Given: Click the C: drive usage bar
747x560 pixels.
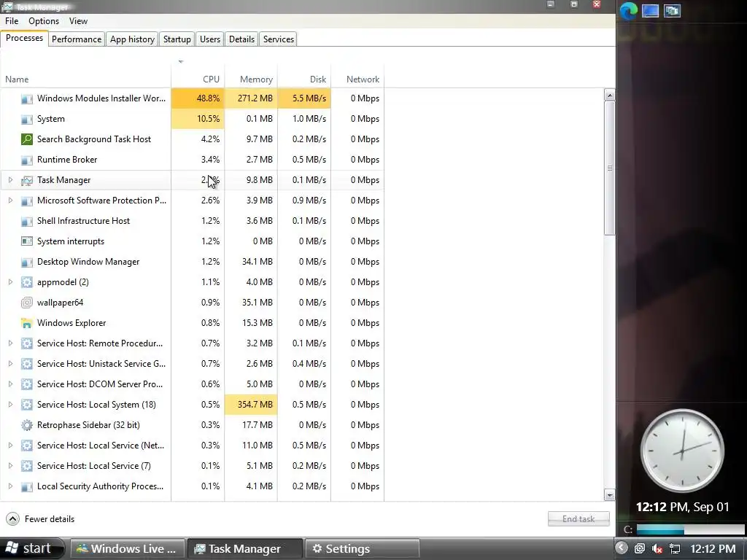Looking at the screenshot, I should (x=690, y=529).
